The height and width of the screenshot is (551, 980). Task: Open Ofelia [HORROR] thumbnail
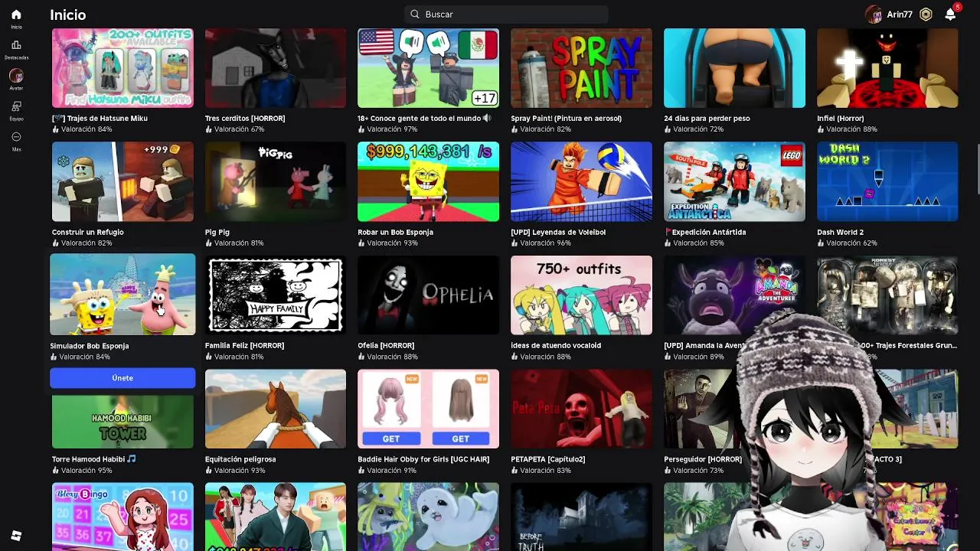(x=428, y=295)
